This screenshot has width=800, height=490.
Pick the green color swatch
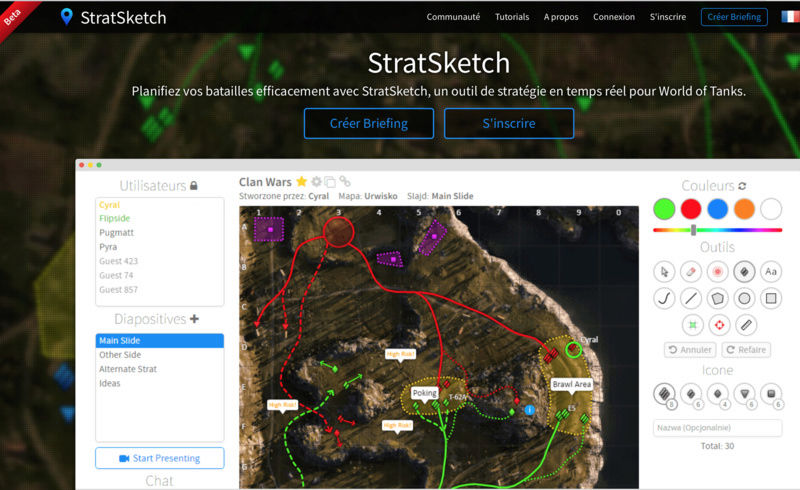[x=664, y=209]
